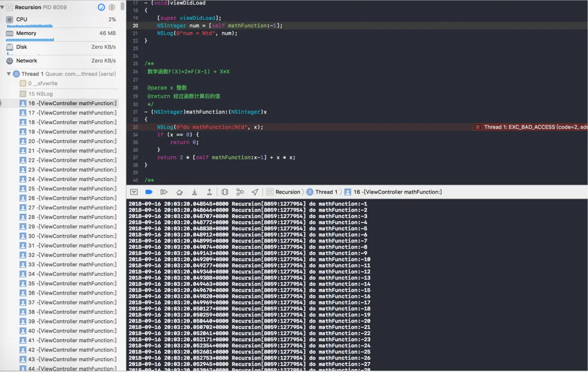Select stack frame 16 mathFunction
Viewport: 588px width, 372px height.
tap(68, 103)
